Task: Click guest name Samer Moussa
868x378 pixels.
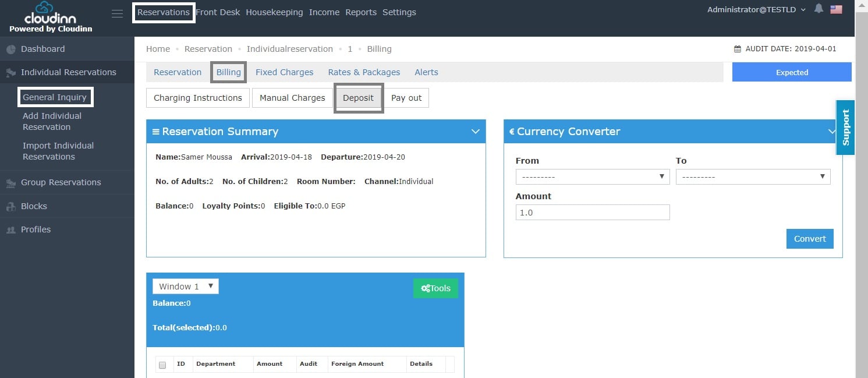Action: click(207, 157)
